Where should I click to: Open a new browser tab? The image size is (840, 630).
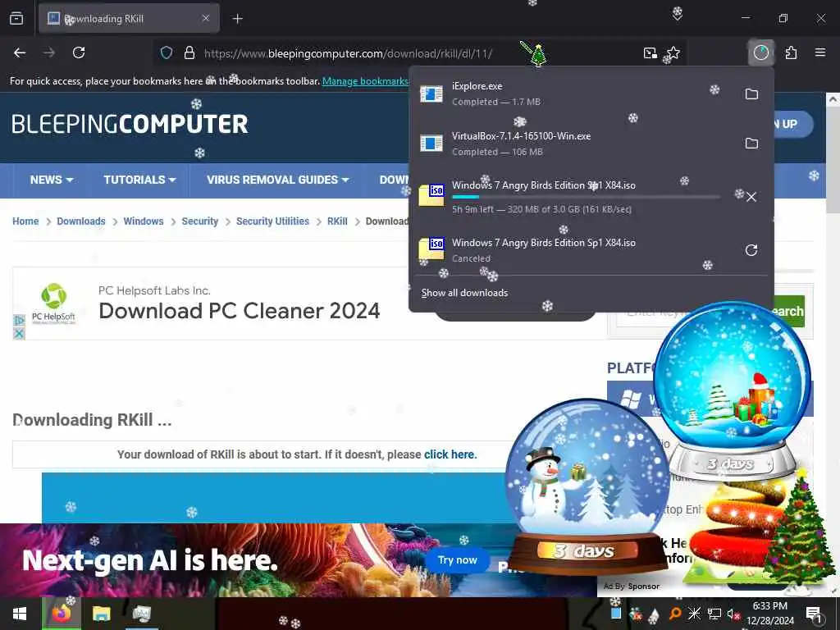coord(237,19)
